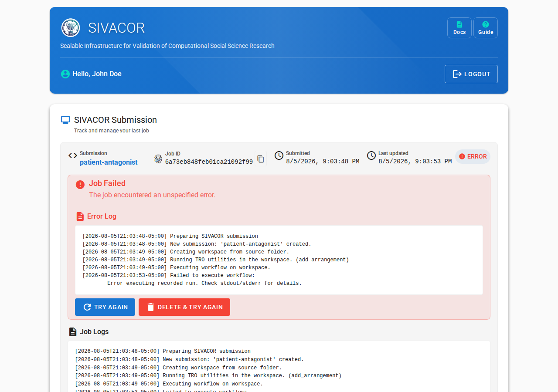Click the Job Logs heading

pyautogui.click(x=94, y=332)
